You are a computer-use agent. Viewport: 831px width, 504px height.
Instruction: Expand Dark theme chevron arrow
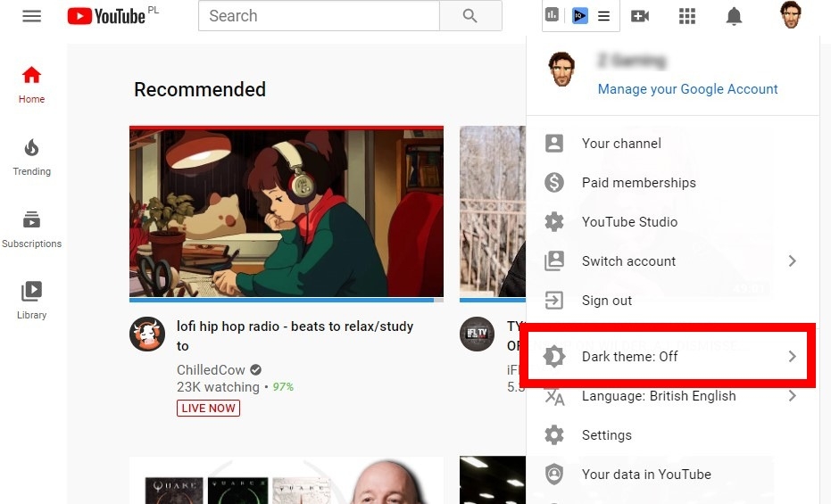792,356
